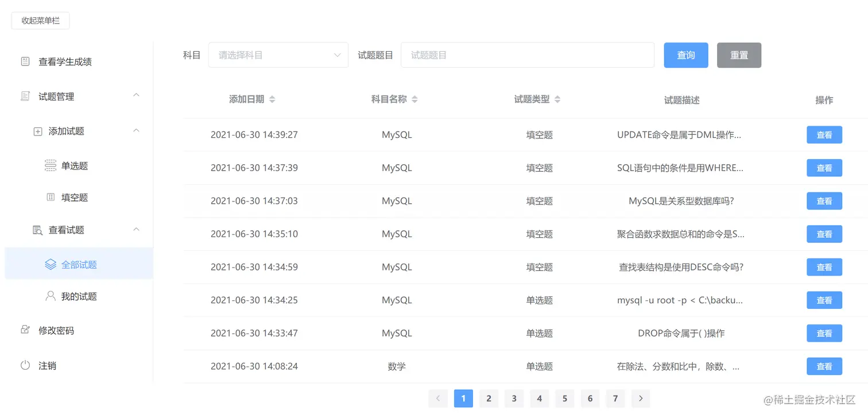Click 注销 to log out
Image resolution: width=868 pixels, height=418 pixels.
79,365
